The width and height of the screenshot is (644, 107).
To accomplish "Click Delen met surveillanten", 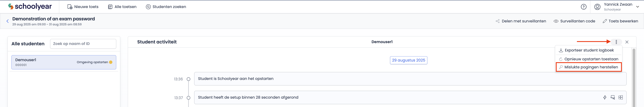I will (x=521, y=21).
